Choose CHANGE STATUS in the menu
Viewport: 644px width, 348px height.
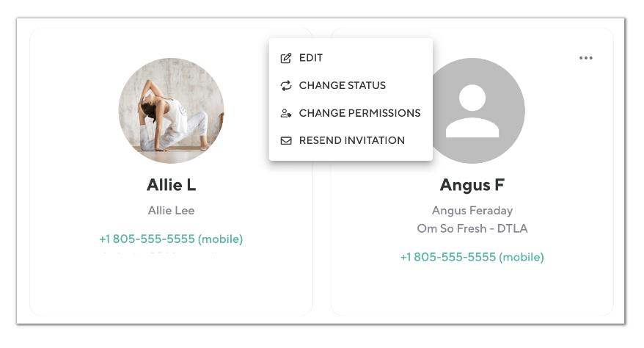pos(342,86)
